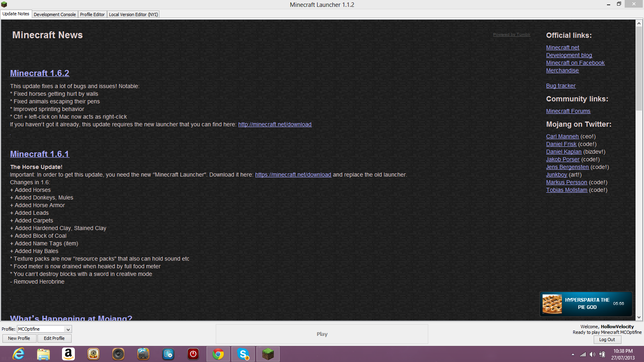The image size is (644, 362).
Task: Click the "+ Added Block of Coal" line
Action: coord(38,236)
